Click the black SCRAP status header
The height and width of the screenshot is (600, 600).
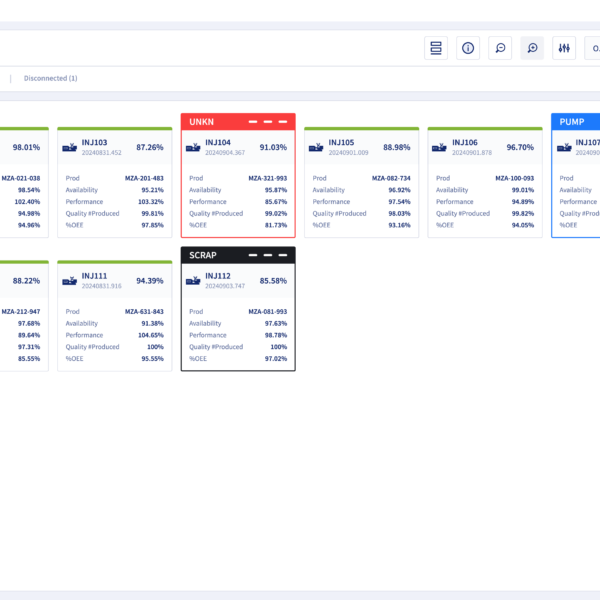(238, 255)
